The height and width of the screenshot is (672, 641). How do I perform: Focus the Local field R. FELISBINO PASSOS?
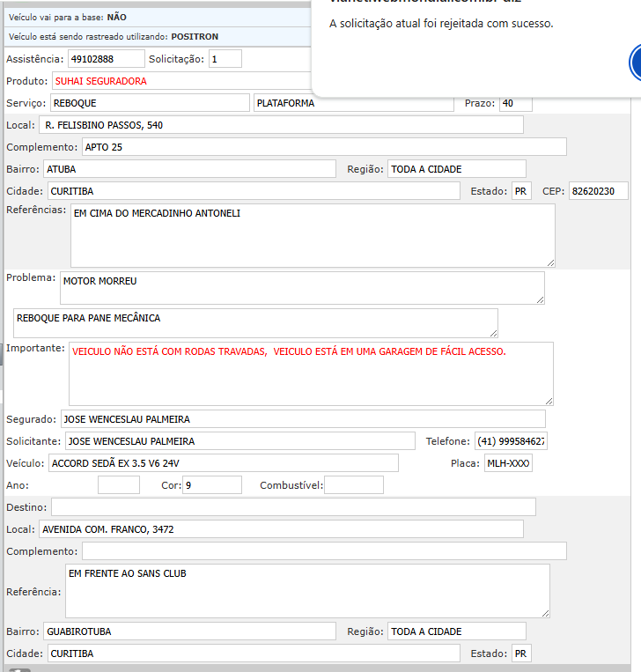(282, 125)
